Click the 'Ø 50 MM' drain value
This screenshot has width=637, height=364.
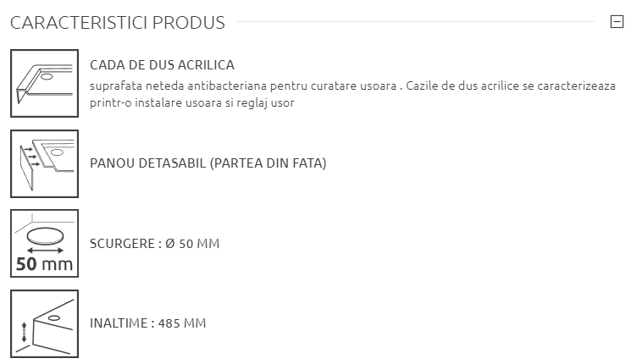pos(192,244)
